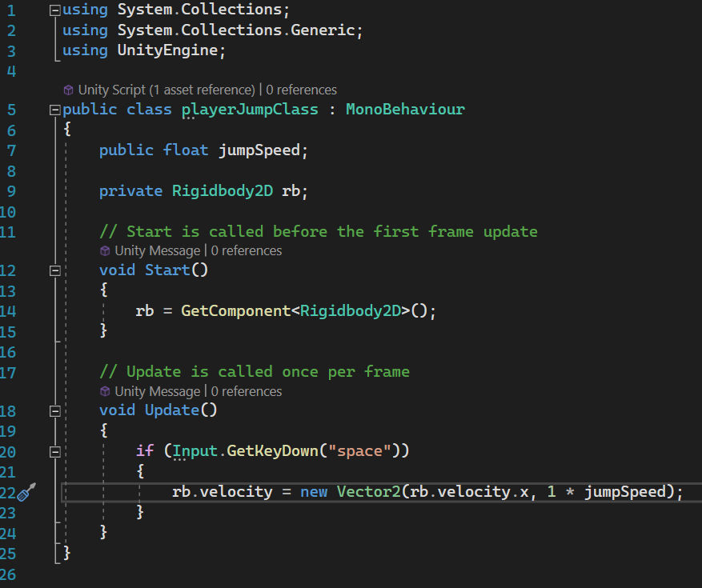Place cursor on MonoBehaviour base class
Screen dimensions: 702x588
pyautogui.click(x=404, y=110)
